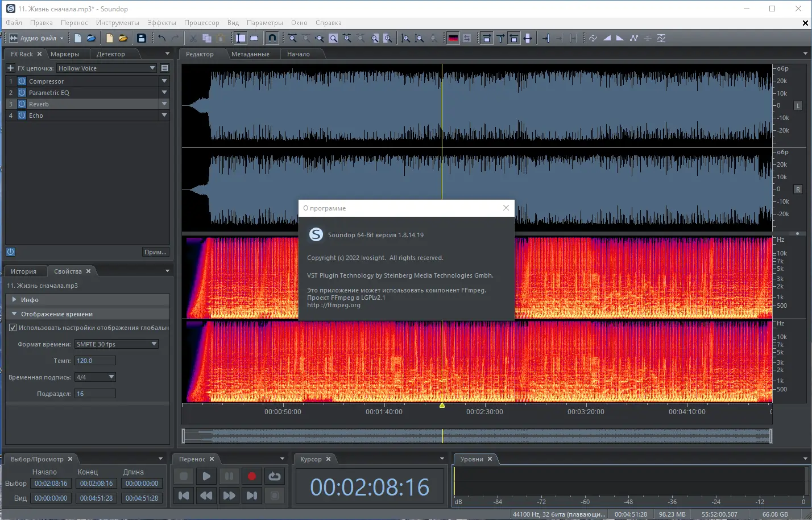Toggle the magnet snapping tool icon
The image size is (812, 520).
click(272, 38)
